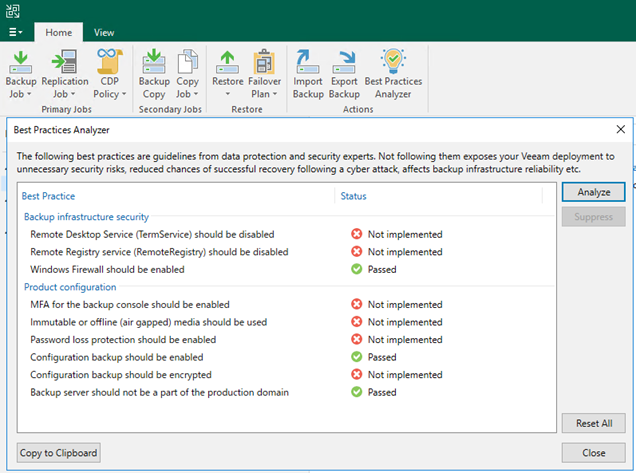Select Windows Firewall should be enabled row

(x=286, y=269)
